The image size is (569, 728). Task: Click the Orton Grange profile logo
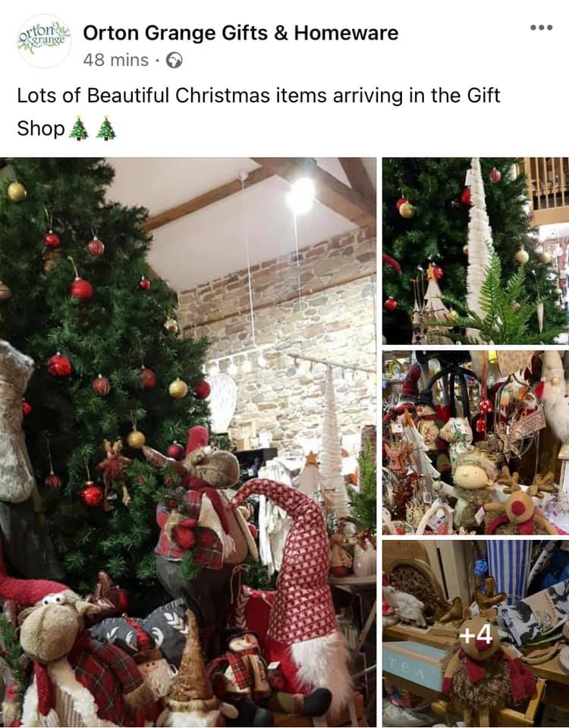44,41
